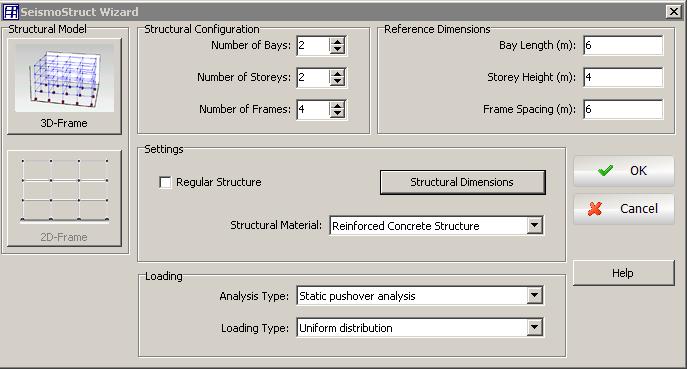The height and width of the screenshot is (369, 689).
Task: Cancel the wizard
Action: [x=624, y=209]
